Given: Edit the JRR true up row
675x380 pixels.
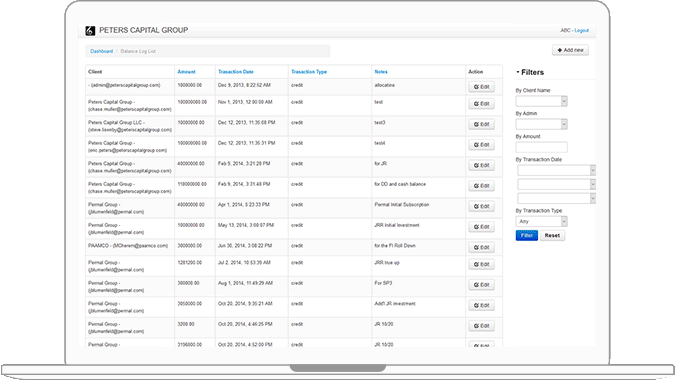Looking at the screenshot, I should (x=481, y=264).
